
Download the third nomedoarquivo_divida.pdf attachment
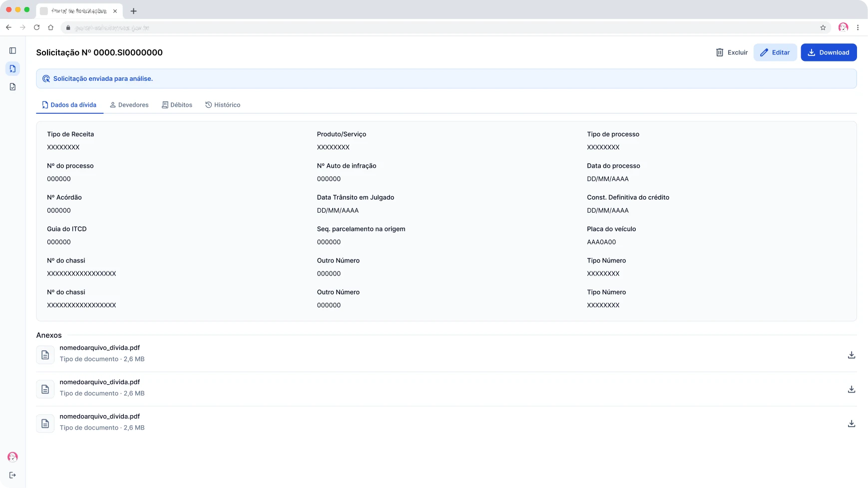point(852,424)
